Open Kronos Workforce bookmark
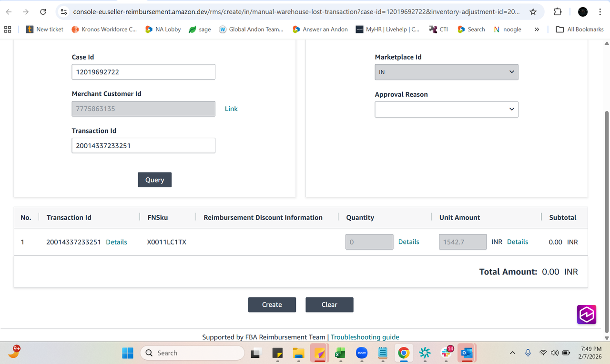Image resolution: width=610 pixels, height=364 pixels. click(104, 29)
